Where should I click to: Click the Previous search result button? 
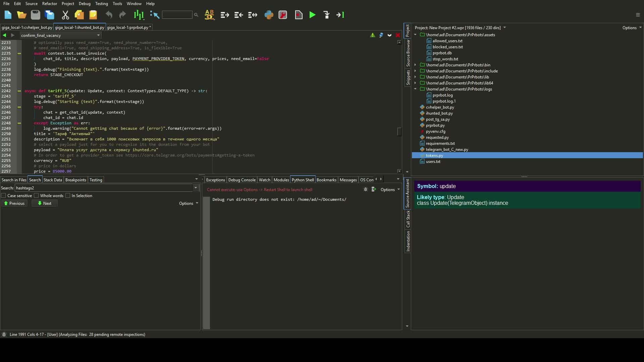point(14,203)
